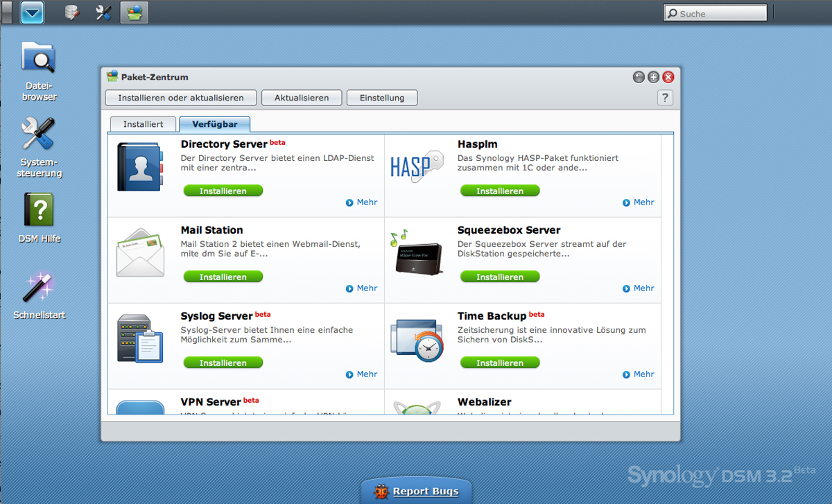Open the Einstellung button
832x504 pixels.
[x=382, y=98]
